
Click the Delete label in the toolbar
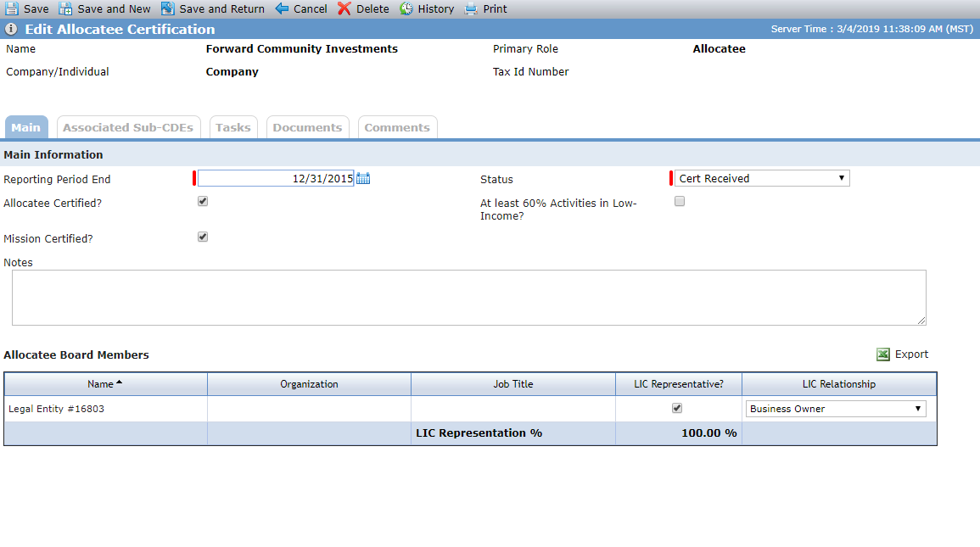(372, 8)
